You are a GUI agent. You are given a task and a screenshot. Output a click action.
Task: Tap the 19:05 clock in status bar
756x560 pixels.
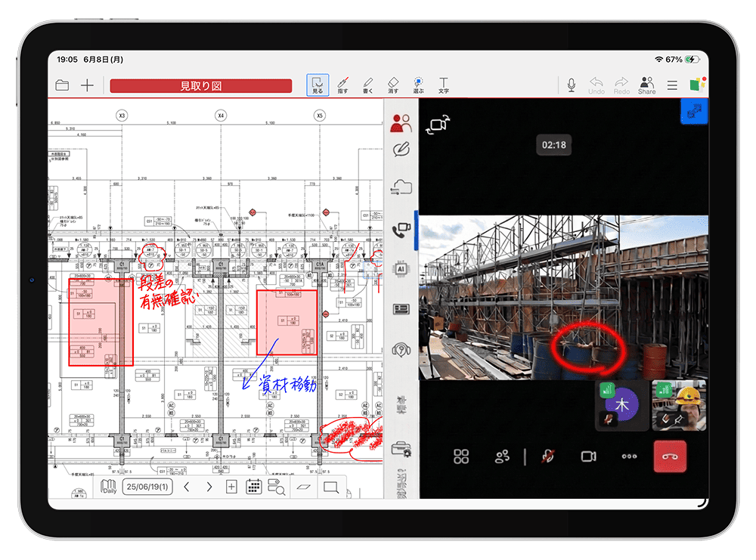click(67, 59)
